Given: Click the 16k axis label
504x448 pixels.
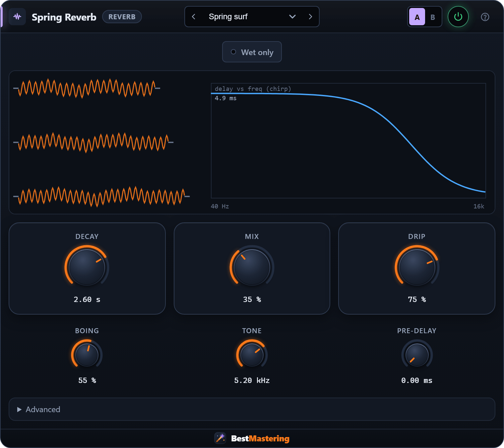Looking at the screenshot, I should click(479, 206).
